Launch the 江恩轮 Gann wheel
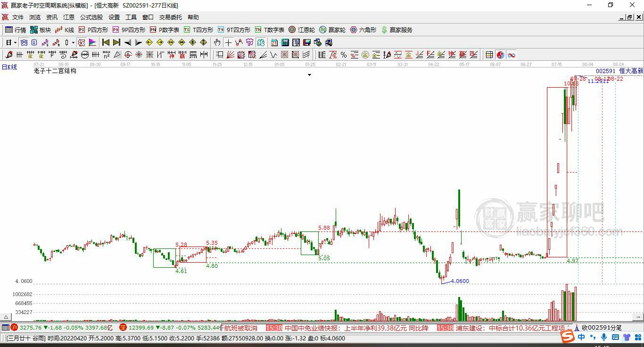The height and width of the screenshot is (347, 644). point(302,30)
